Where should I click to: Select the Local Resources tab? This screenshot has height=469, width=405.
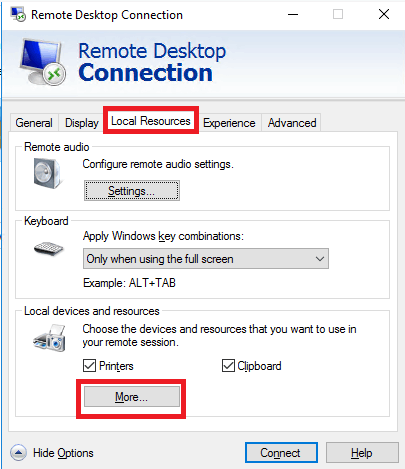point(151,121)
